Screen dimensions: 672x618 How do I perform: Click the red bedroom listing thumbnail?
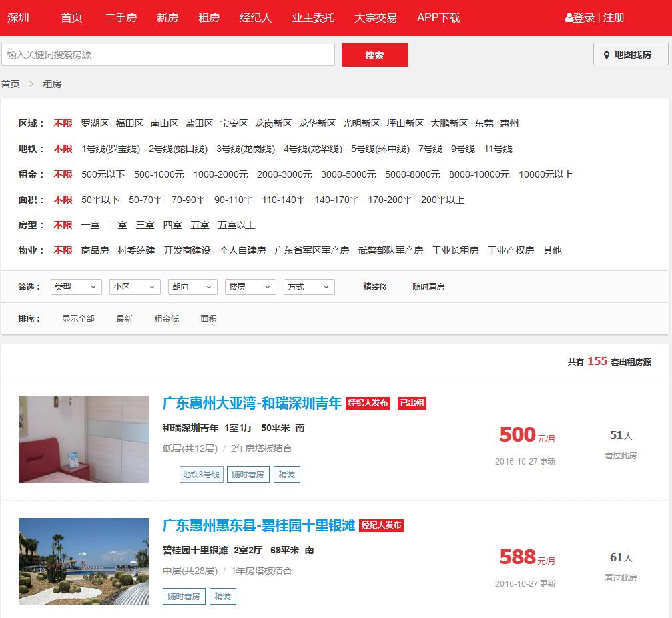pos(83,439)
